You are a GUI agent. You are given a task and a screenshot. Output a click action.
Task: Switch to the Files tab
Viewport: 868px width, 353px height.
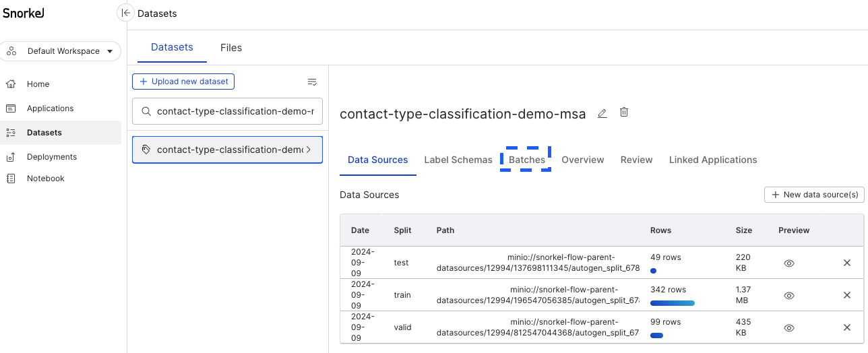pyautogui.click(x=231, y=48)
